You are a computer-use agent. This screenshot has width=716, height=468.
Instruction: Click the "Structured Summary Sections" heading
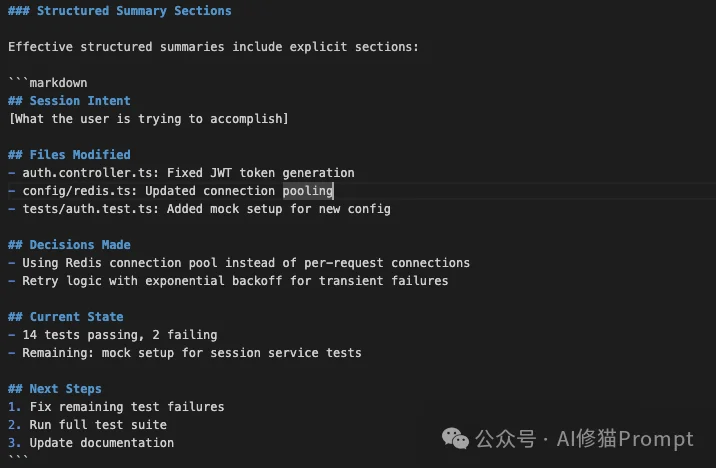pyautogui.click(x=130, y=11)
